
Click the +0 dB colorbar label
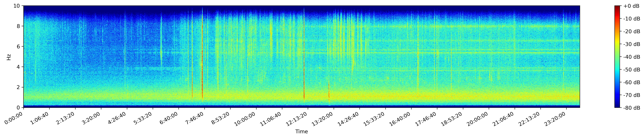(x=631, y=6)
